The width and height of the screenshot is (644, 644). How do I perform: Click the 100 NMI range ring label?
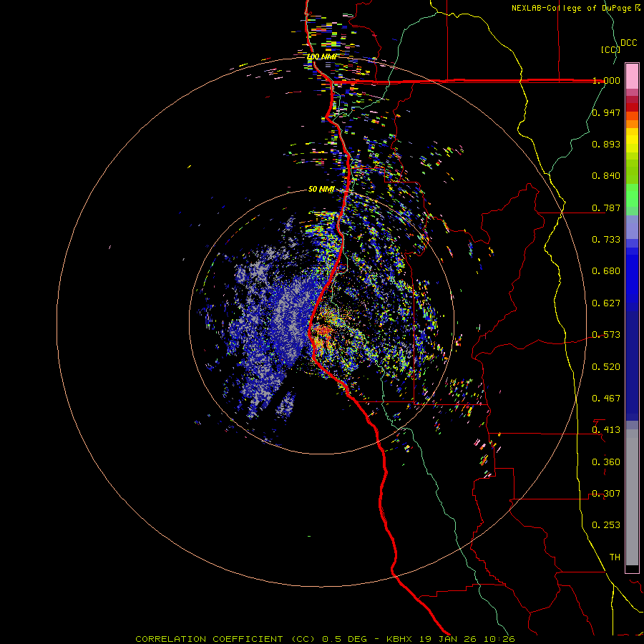[x=322, y=57]
